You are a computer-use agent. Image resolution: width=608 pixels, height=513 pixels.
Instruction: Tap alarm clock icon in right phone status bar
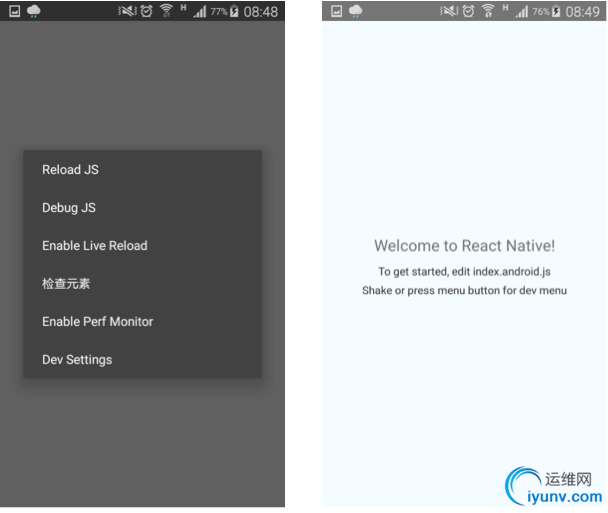point(468,11)
